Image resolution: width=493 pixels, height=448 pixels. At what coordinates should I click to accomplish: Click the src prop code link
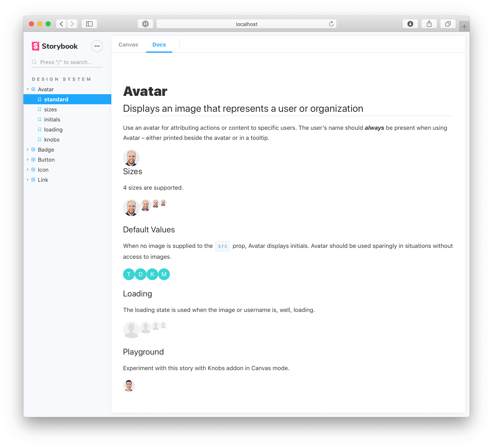pyautogui.click(x=222, y=246)
